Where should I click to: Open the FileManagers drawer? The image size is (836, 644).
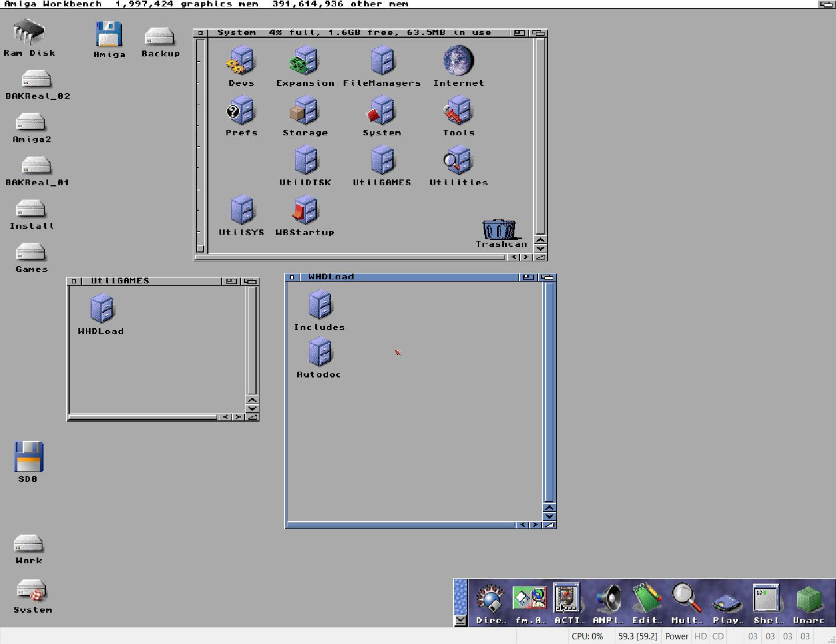click(x=382, y=61)
